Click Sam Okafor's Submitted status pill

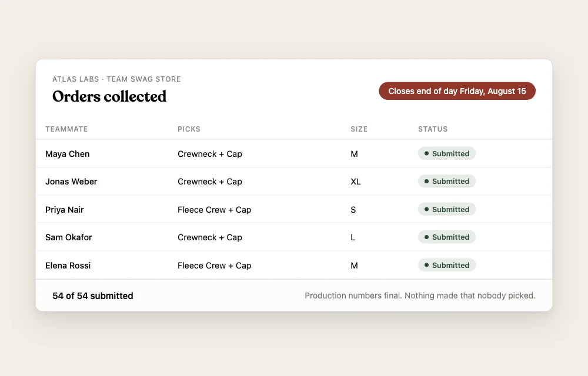click(447, 237)
